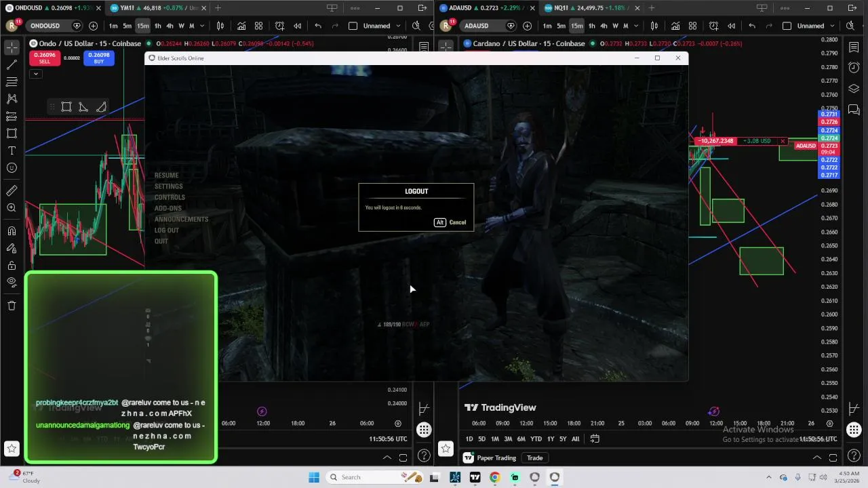Viewport: 868px width, 488px height.
Task: Add symbol with plus icon beside ADAUSD
Action: pyautogui.click(x=527, y=26)
